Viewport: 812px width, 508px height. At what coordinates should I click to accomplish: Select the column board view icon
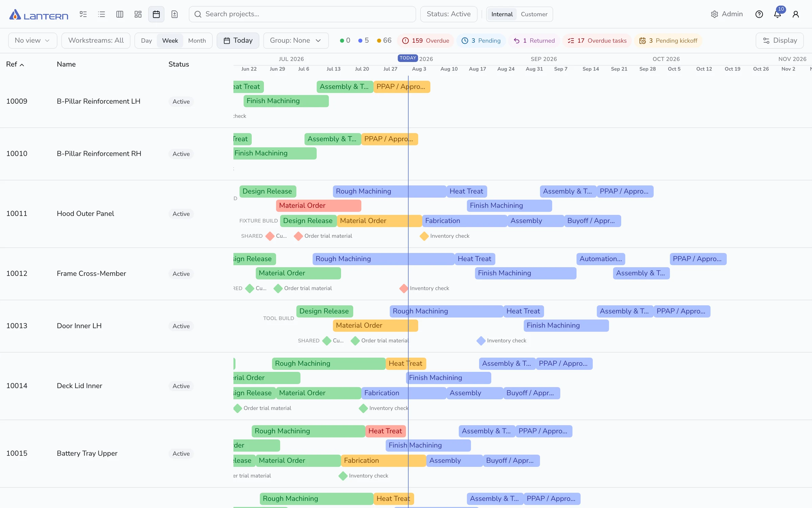coord(119,14)
